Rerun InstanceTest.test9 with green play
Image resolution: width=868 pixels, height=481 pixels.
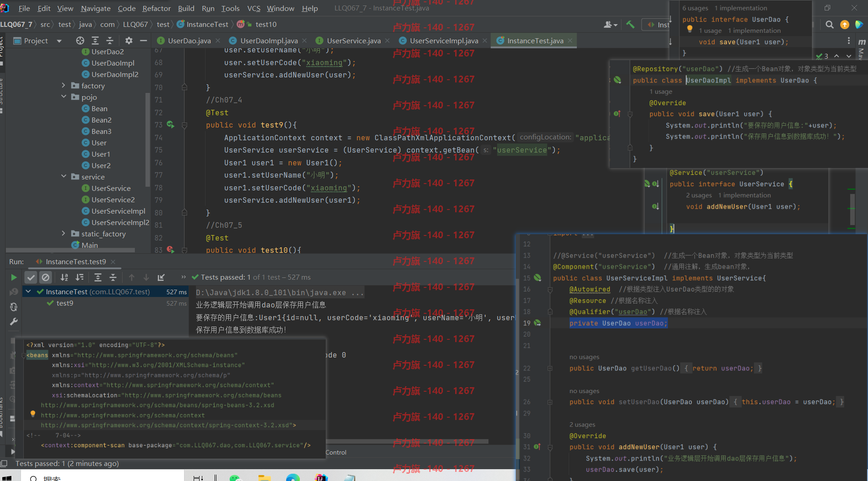(x=14, y=277)
